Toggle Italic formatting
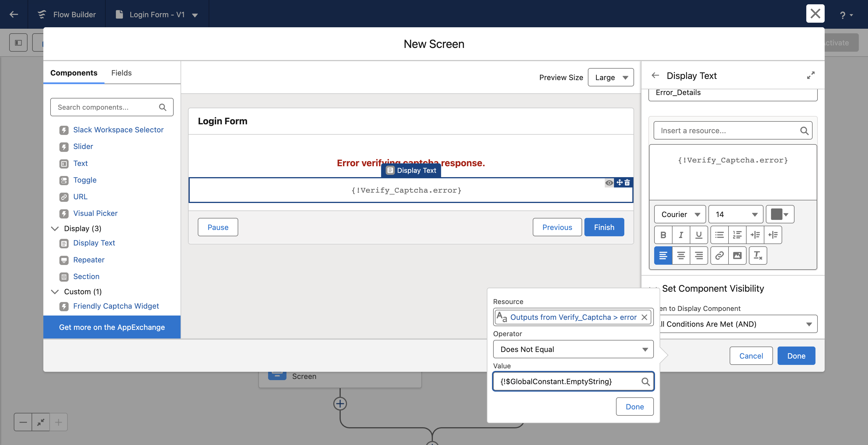 point(681,235)
